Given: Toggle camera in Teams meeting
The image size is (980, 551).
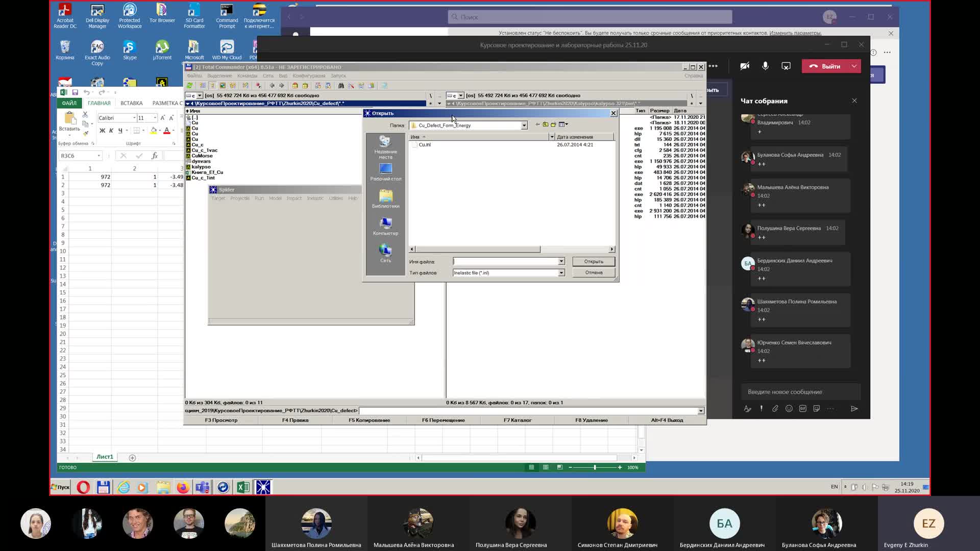Looking at the screenshot, I should click(x=745, y=66).
